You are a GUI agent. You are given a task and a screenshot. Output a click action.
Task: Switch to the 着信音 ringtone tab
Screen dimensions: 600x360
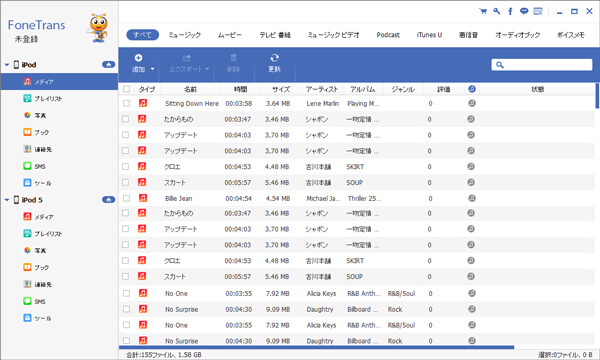pyautogui.click(x=468, y=35)
